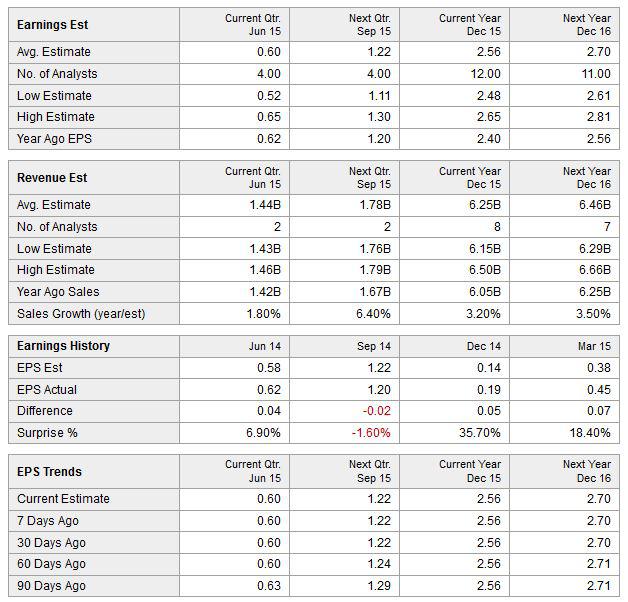628x602 pixels.
Task: Click the 6.66B High Estimate revenue value
Action: [x=595, y=270]
